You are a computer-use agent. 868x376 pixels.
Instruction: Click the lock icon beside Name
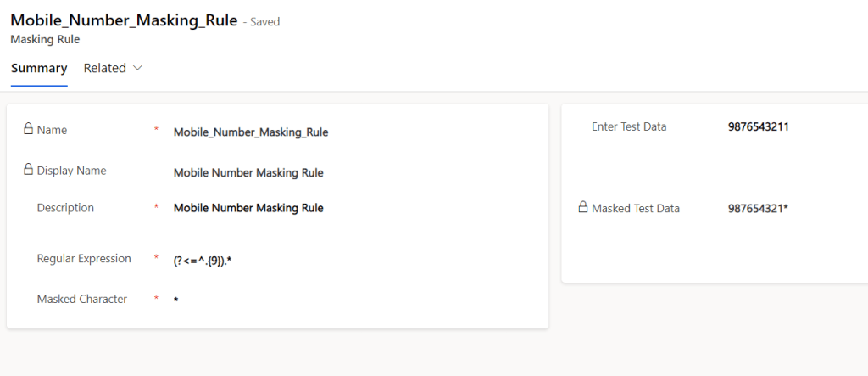pyautogui.click(x=28, y=130)
